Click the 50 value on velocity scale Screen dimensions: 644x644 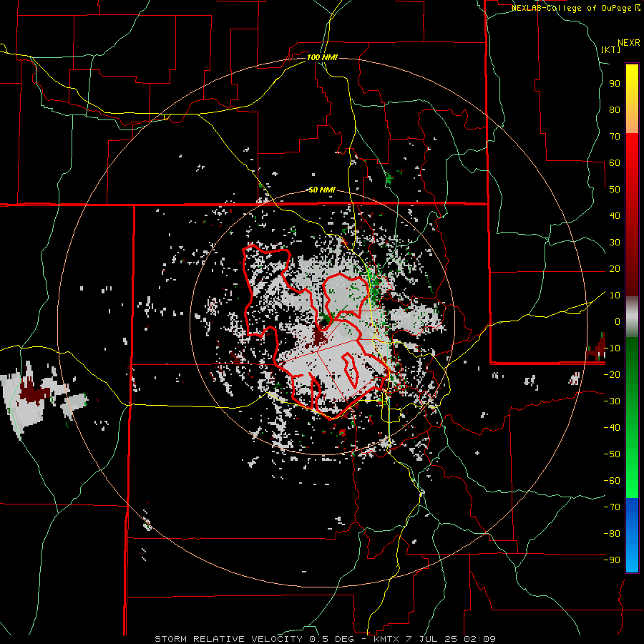615,190
